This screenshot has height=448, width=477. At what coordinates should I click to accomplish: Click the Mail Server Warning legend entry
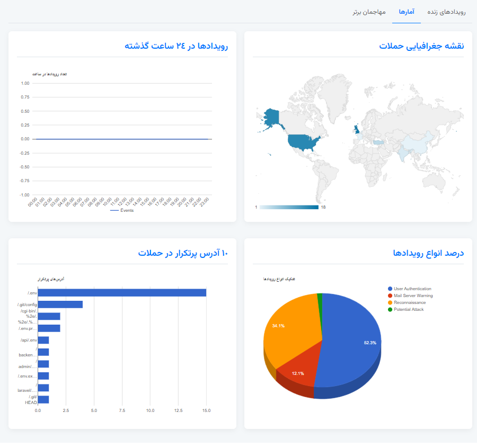tap(410, 295)
